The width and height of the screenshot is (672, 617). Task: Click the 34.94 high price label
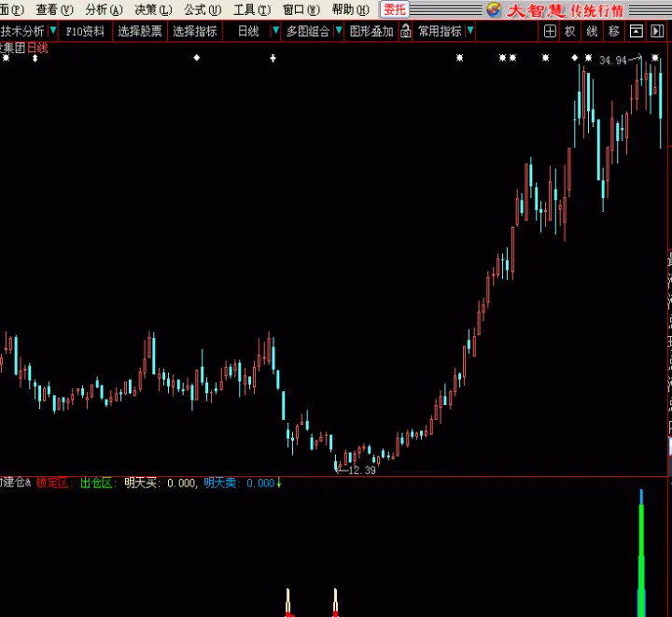coord(613,61)
